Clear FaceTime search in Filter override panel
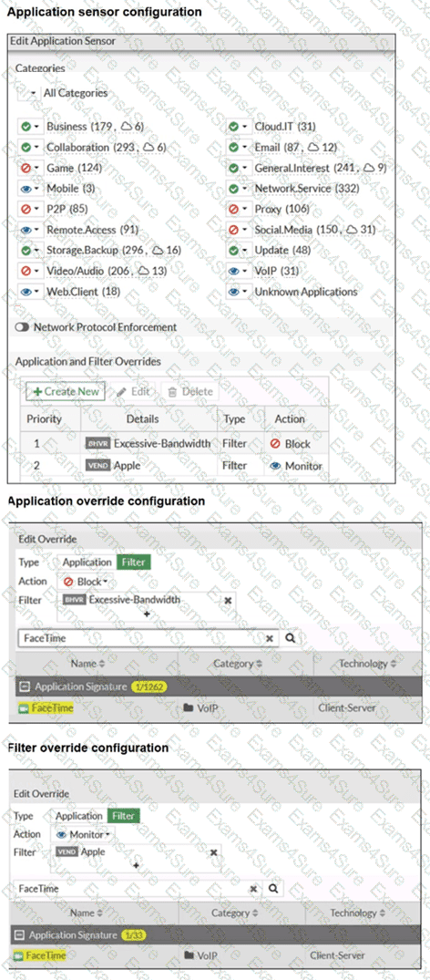This screenshot has width=430, height=980. tap(253, 889)
